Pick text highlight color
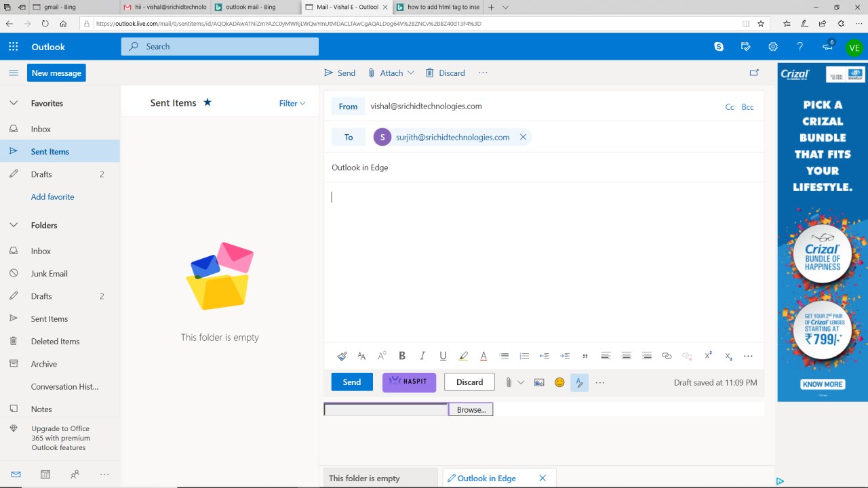Image resolution: width=868 pixels, height=488 pixels. [463, 356]
